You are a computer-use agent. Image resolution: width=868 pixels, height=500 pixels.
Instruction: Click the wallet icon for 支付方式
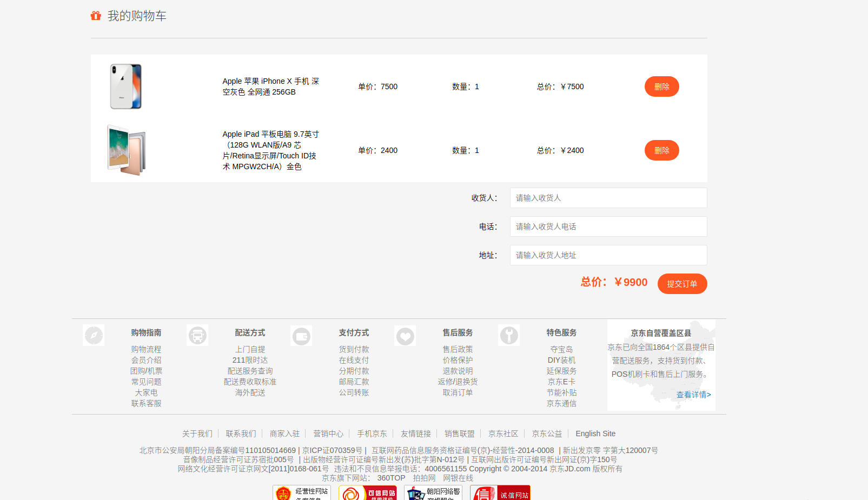pos(301,336)
